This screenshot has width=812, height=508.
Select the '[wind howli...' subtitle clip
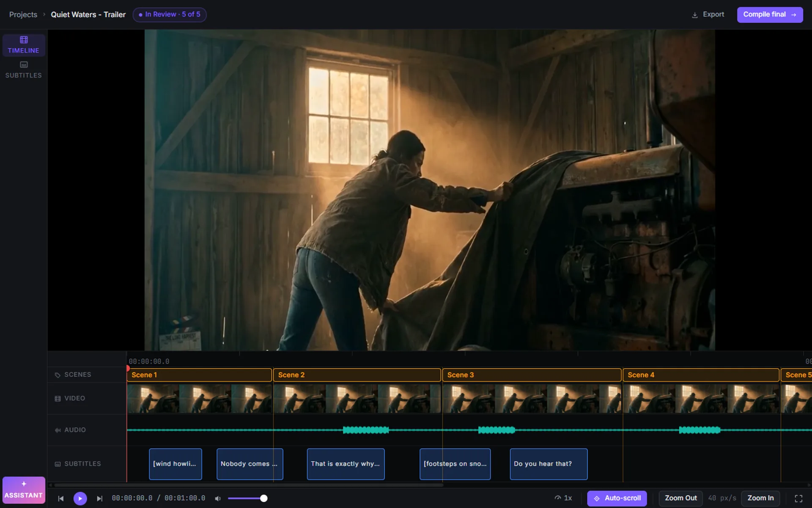(x=176, y=464)
